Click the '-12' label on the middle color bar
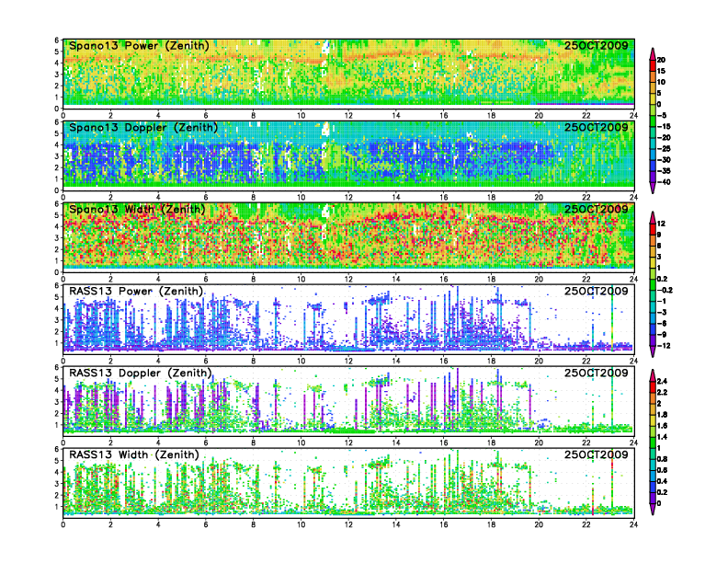Screen dimensions: 728x563 coord(664,346)
